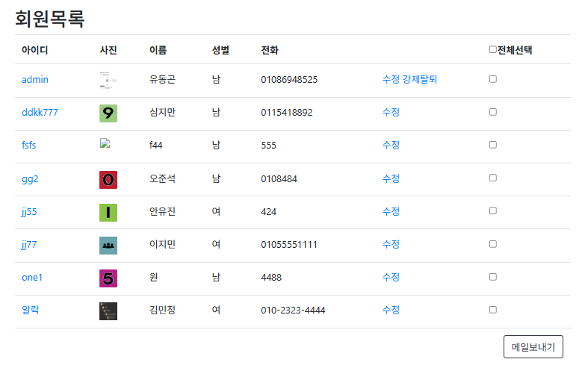Click the name cell f44
Image resolution: width=588 pixels, height=368 pixels.
tap(155, 145)
